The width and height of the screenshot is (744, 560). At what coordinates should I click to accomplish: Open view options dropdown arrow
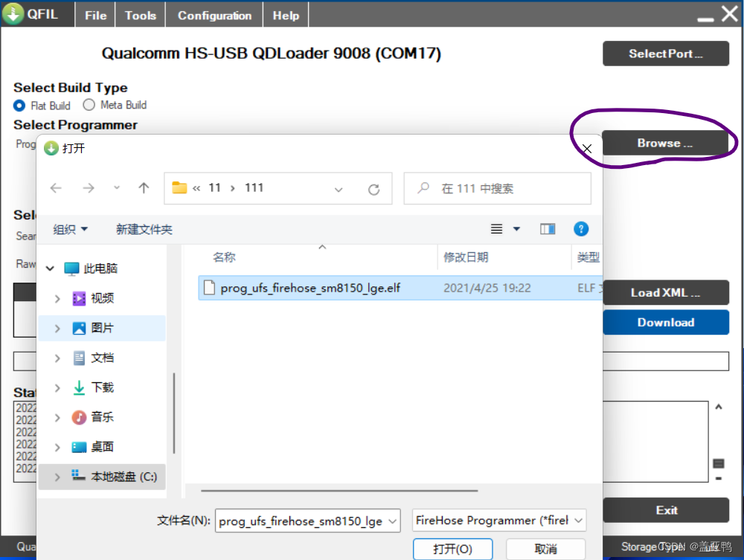[517, 229]
